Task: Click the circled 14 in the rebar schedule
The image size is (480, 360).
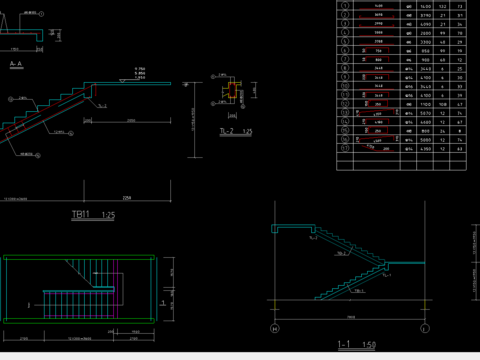Action: click(x=345, y=122)
